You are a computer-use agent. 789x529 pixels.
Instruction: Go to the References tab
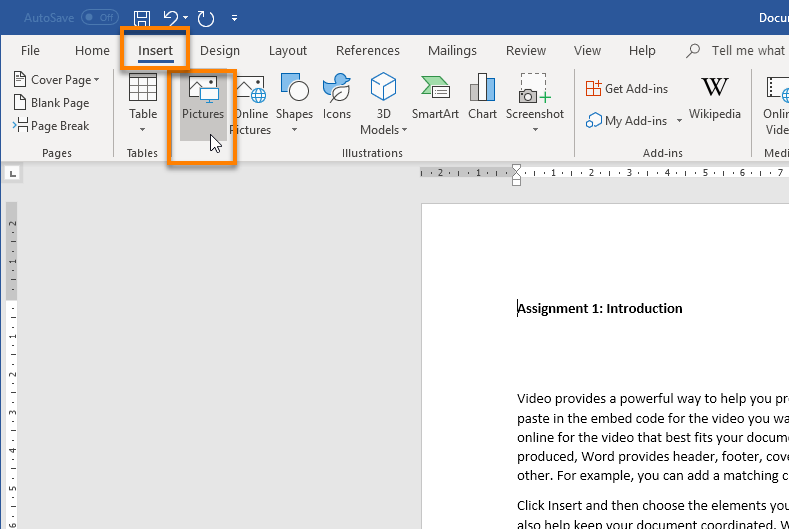[x=367, y=50]
